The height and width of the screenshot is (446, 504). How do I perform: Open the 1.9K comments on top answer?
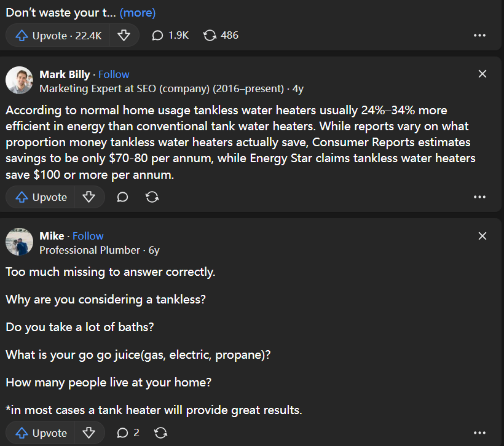click(x=170, y=36)
